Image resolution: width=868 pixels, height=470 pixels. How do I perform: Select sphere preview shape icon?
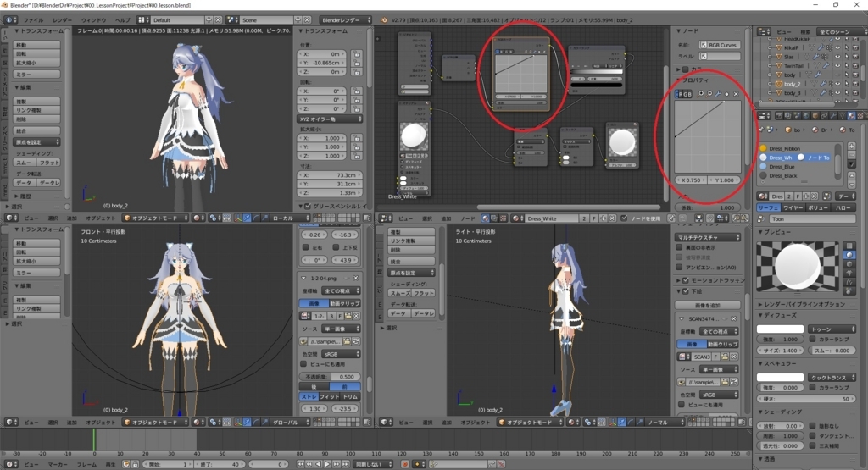point(849,255)
